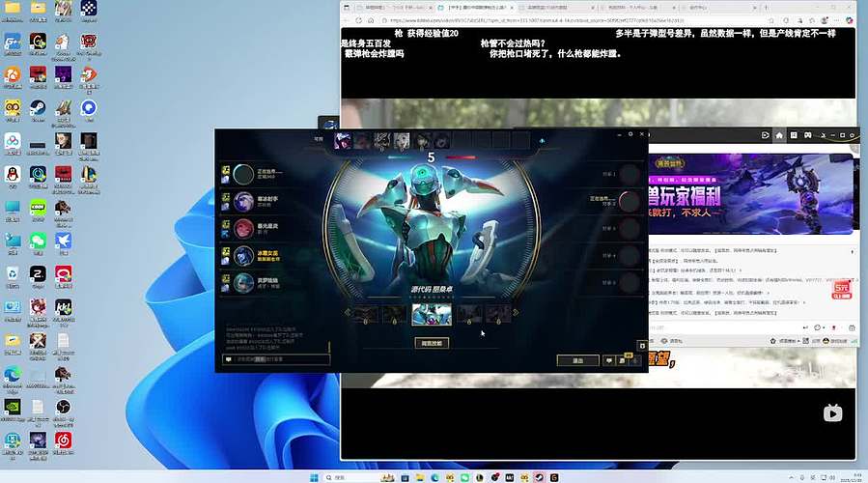Show next skin with right carousel arrow
868x483 pixels.
click(516, 313)
